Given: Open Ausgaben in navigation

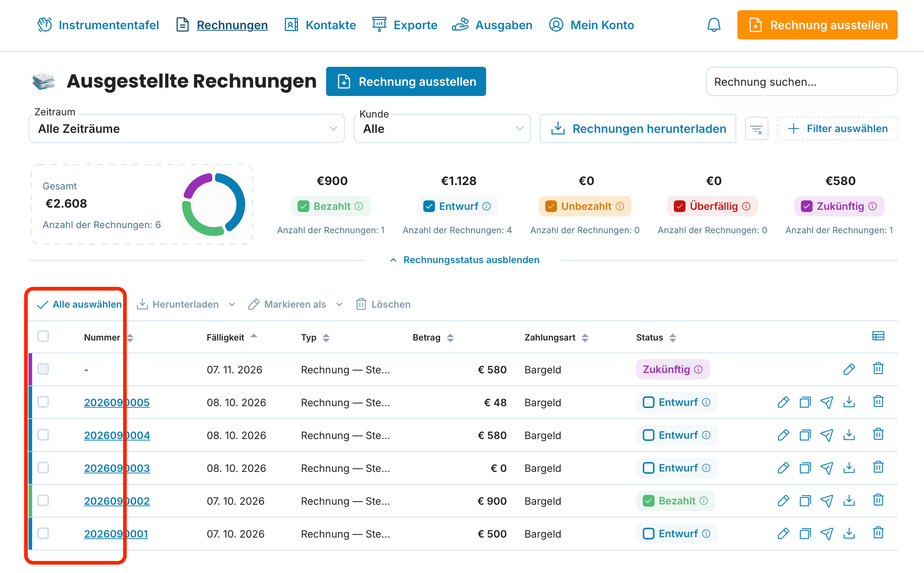Looking at the screenshot, I should pyautogui.click(x=493, y=25).
